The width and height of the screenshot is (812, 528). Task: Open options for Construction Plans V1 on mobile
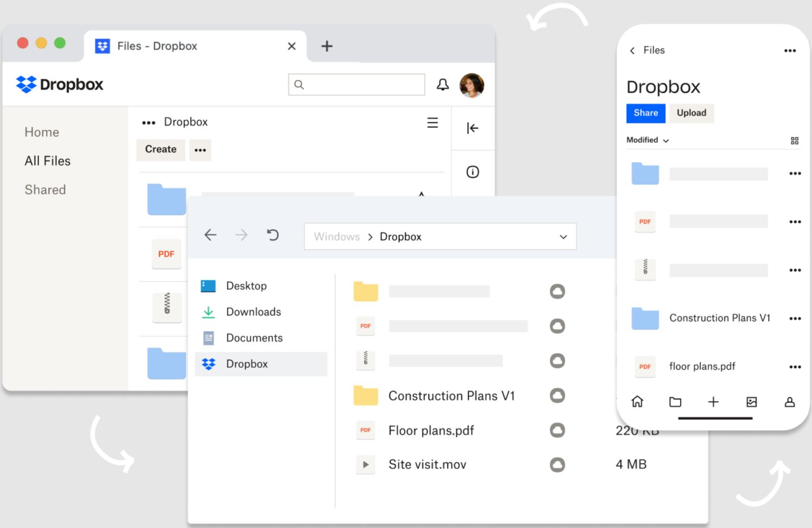coord(795,319)
